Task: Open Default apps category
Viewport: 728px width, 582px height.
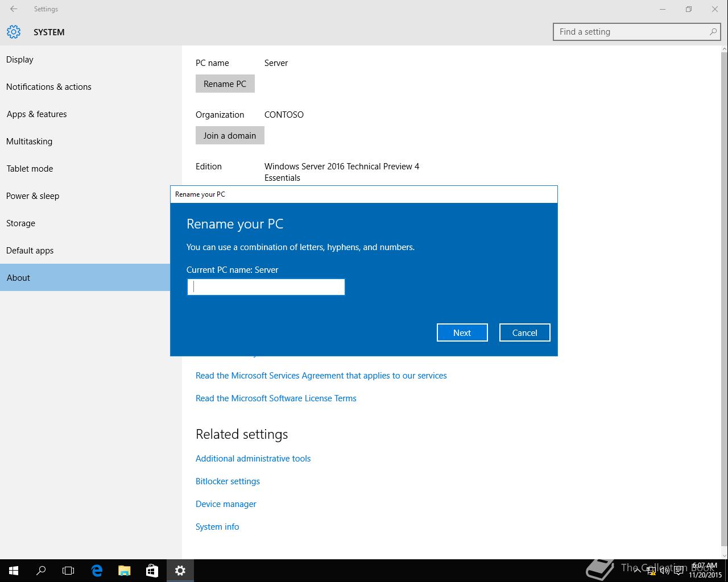Action: tap(85, 251)
